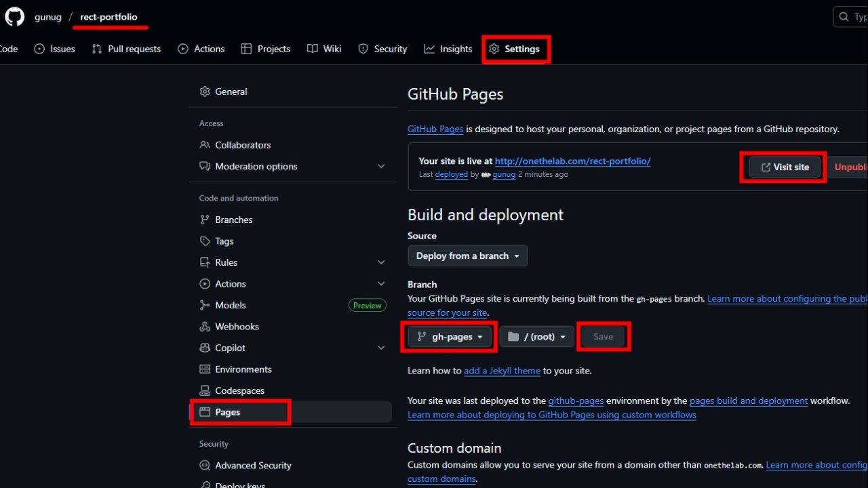Open the github-pages environment link
The height and width of the screenshot is (488, 868).
pos(576,401)
